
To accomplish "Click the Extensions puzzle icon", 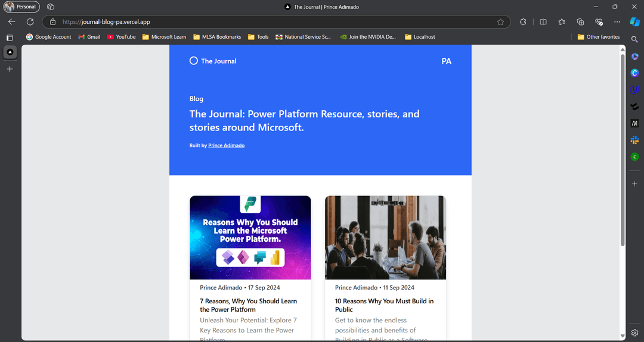I will pyautogui.click(x=524, y=22).
